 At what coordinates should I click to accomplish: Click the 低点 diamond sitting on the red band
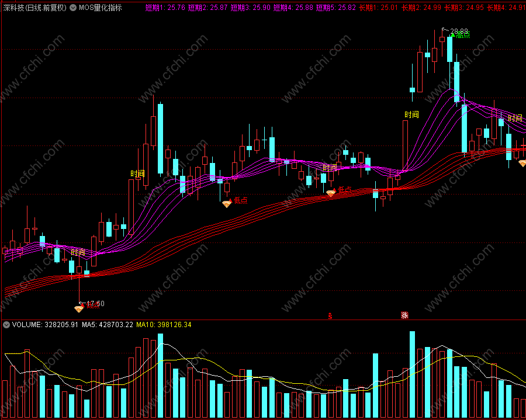point(331,193)
